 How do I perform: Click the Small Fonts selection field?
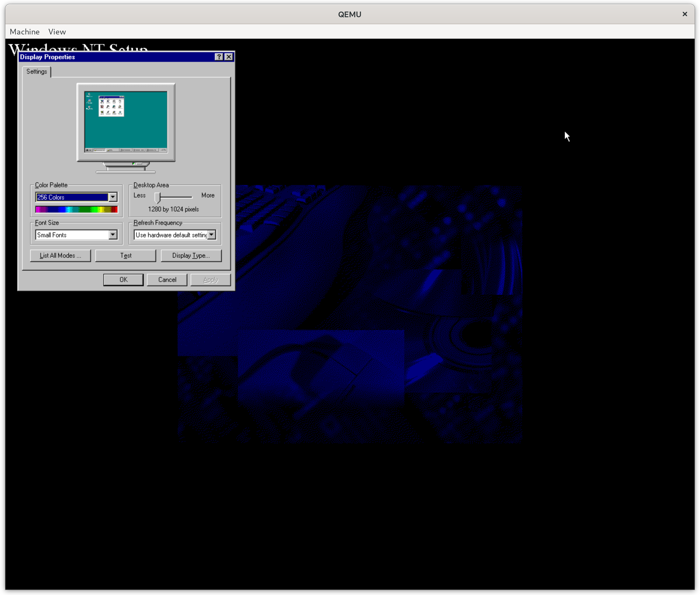click(x=72, y=235)
